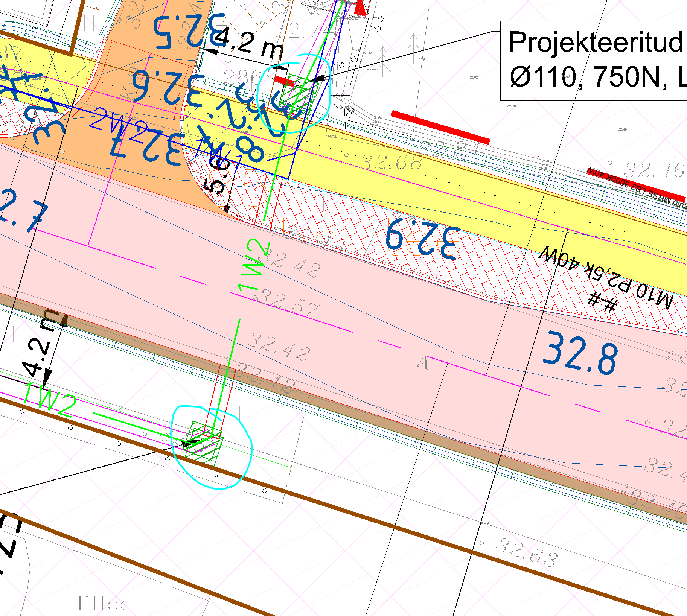Click the blue "32.9" contour label
The image size is (687, 616).
click(x=423, y=239)
